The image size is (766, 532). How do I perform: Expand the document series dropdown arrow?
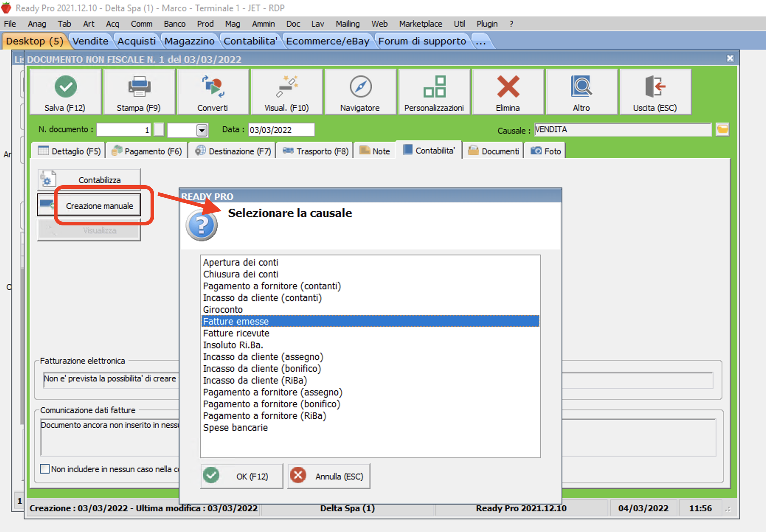point(202,130)
